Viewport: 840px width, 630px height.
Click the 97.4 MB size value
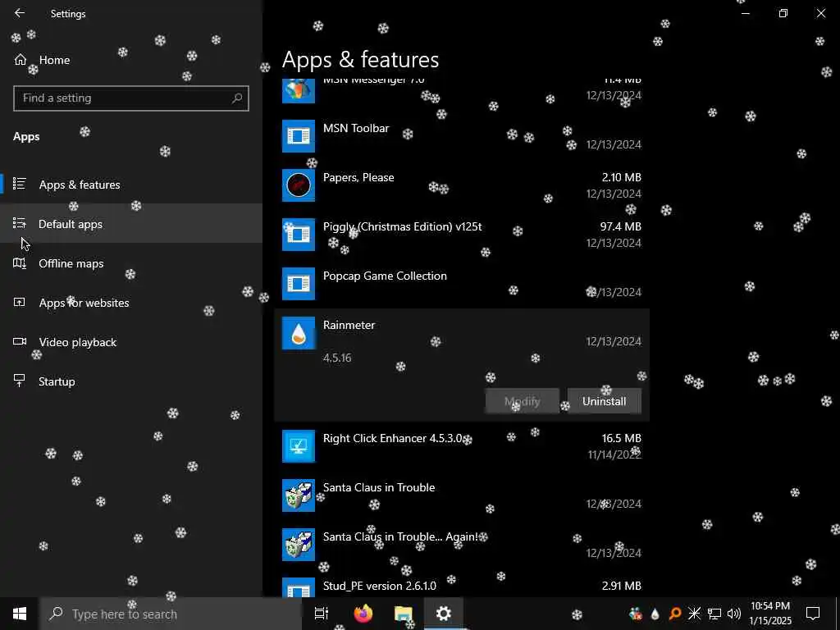(x=620, y=226)
